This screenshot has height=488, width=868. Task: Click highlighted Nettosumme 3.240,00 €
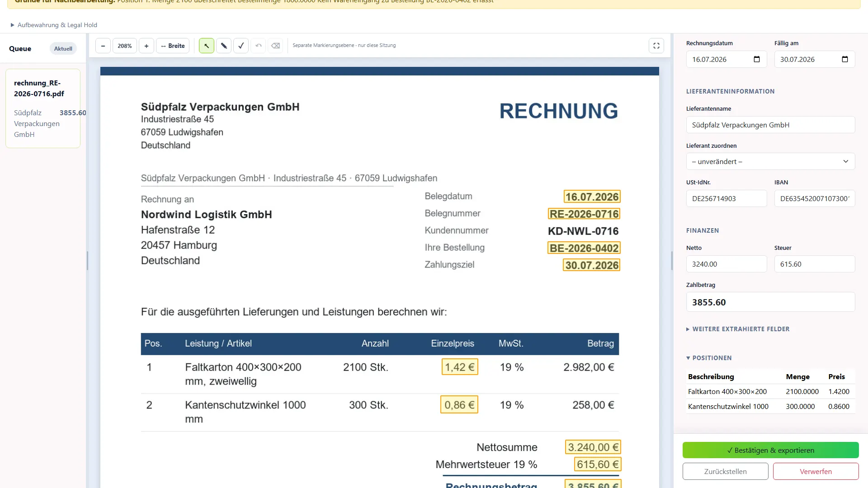593,447
